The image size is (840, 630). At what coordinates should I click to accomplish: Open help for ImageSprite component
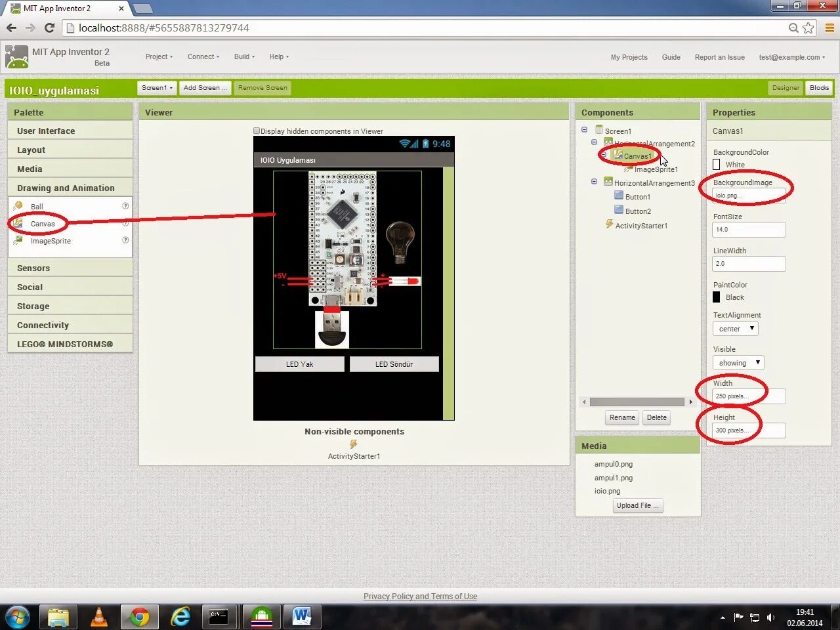tap(125, 240)
